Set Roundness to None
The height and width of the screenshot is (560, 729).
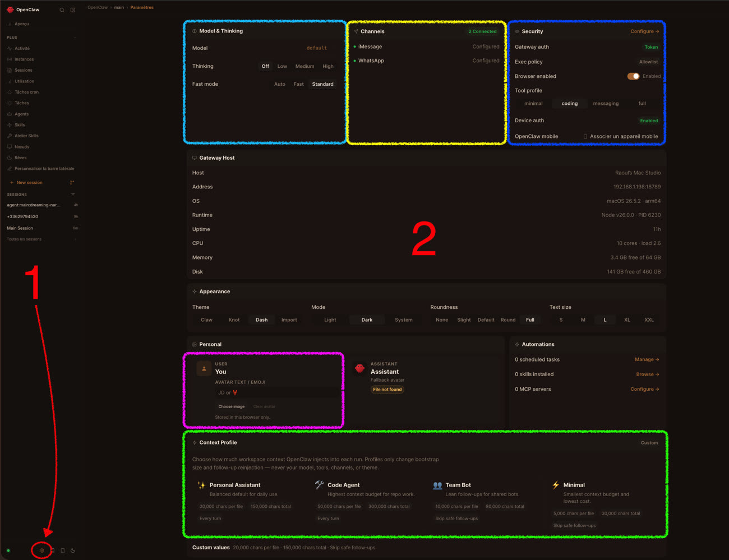tap(442, 320)
